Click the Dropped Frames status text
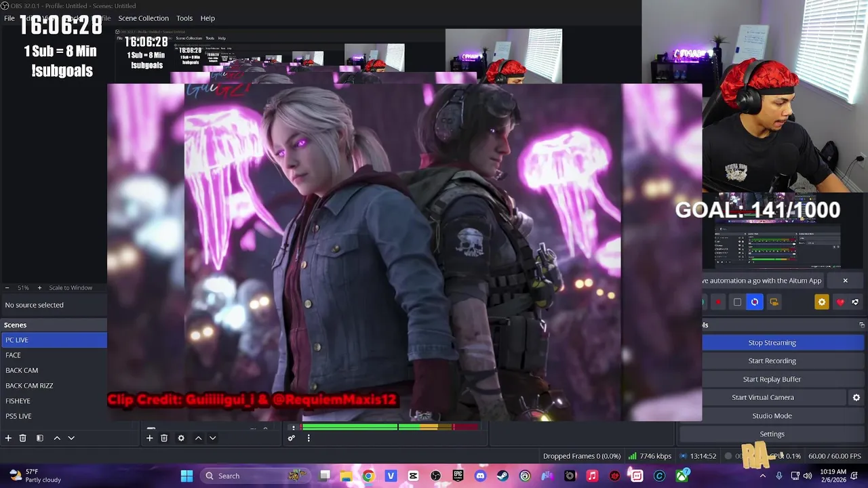Image resolution: width=868 pixels, height=488 pixels. point(582,456)
